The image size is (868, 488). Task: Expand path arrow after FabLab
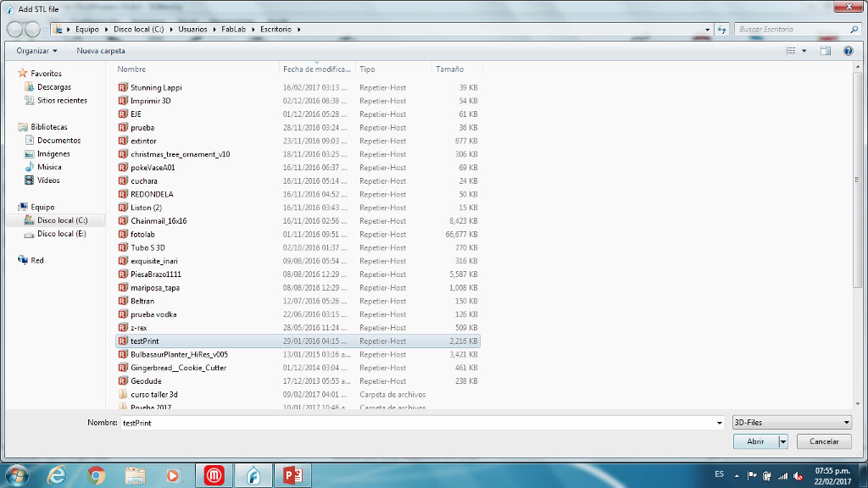(253, 30)
